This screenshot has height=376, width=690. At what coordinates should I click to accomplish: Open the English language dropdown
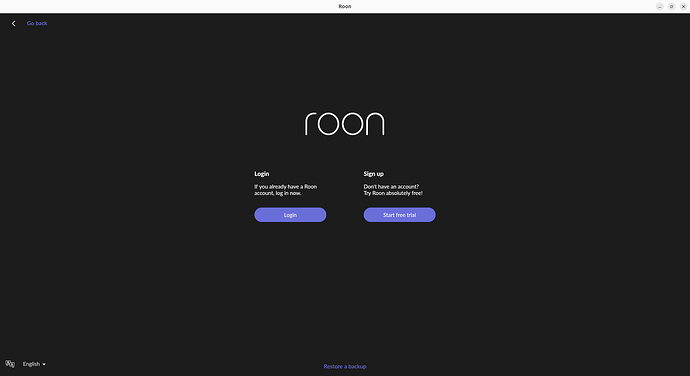pyautogui.click(x=34, y=364)
